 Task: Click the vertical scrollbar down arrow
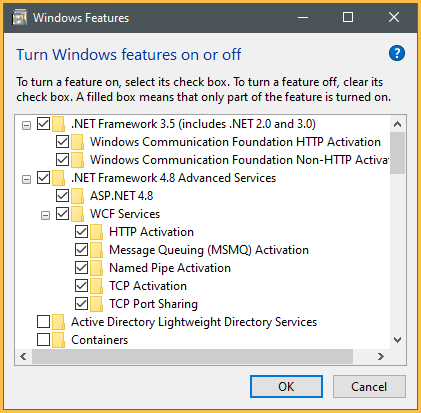click(x=397, y=340)
